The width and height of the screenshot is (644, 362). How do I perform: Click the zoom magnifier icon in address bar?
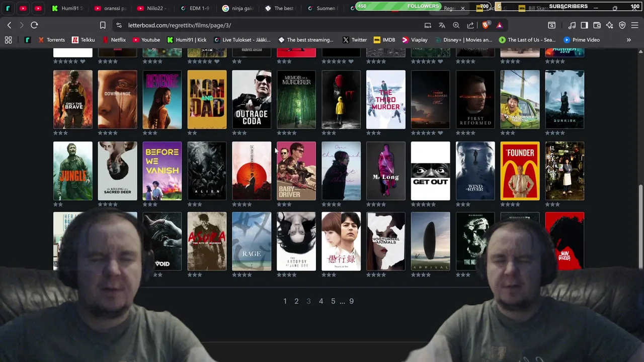point(456,25)
